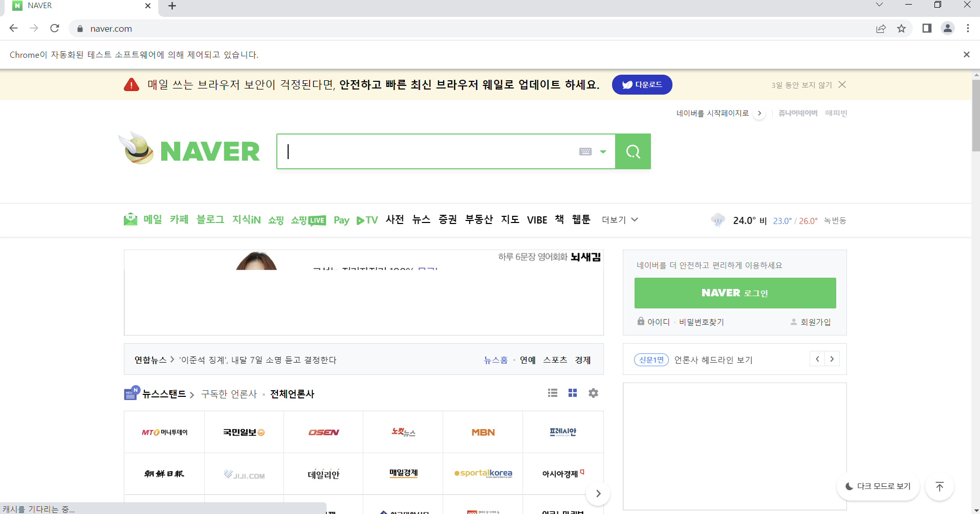Viewport: 980px width, 514px height.
Task: Click the rain weather icon
Action: pos(718,220)
